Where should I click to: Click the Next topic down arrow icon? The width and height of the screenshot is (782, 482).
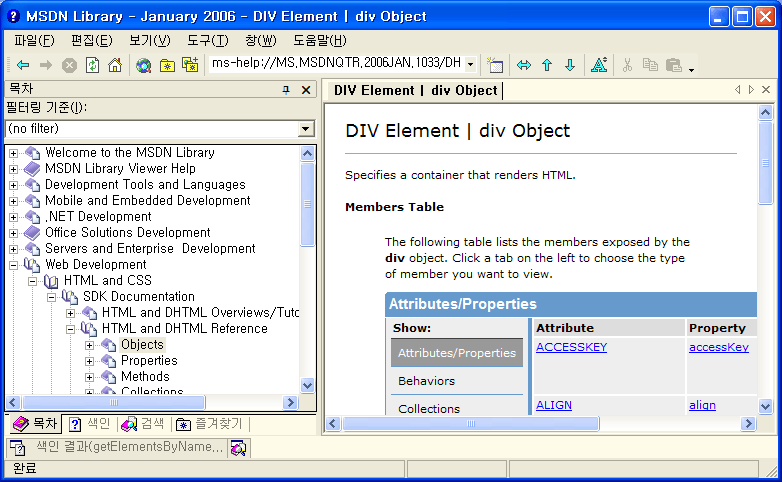[570, 65]
